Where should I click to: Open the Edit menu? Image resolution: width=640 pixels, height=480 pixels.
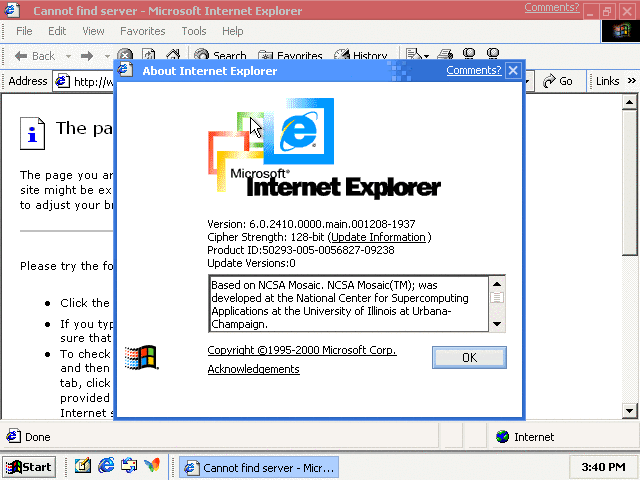[x=57, y=31]
